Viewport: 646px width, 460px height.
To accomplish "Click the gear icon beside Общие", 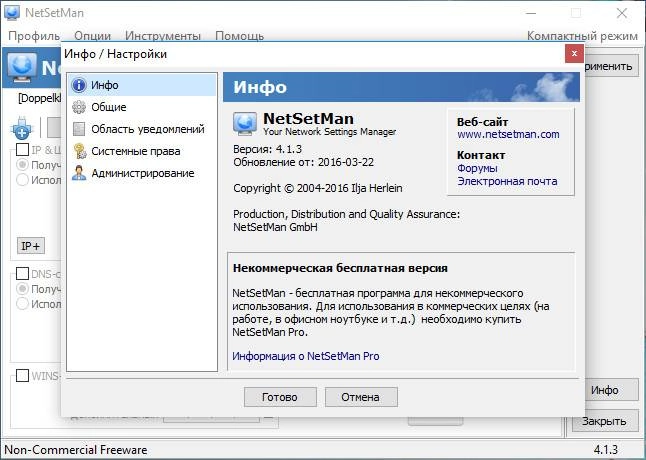I will coord(79,107).
